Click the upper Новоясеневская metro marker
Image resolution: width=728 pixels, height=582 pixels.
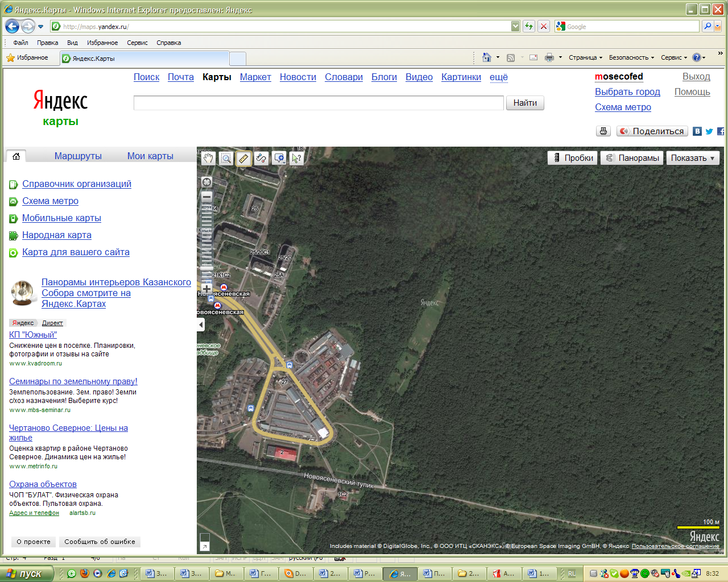pyautogui.click(x=224, y=288)
